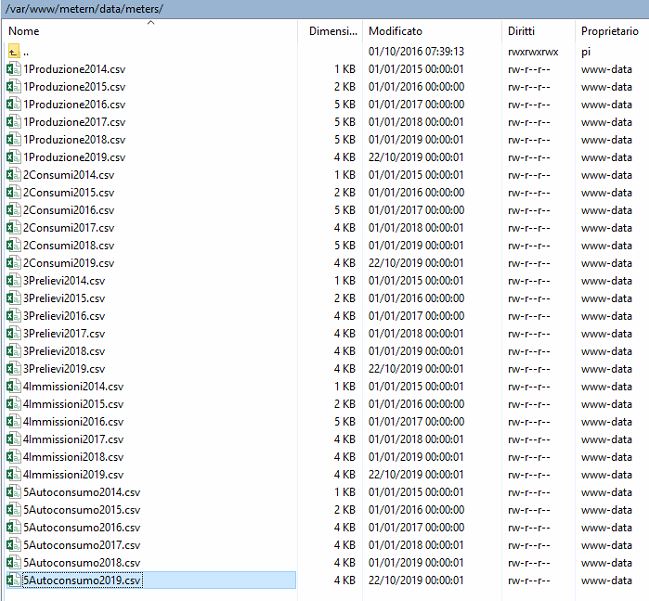The height and width of the screenshot is (601, 649).
Task: Click size value of 1Produzione2015.csv
Action: (345, 87)
